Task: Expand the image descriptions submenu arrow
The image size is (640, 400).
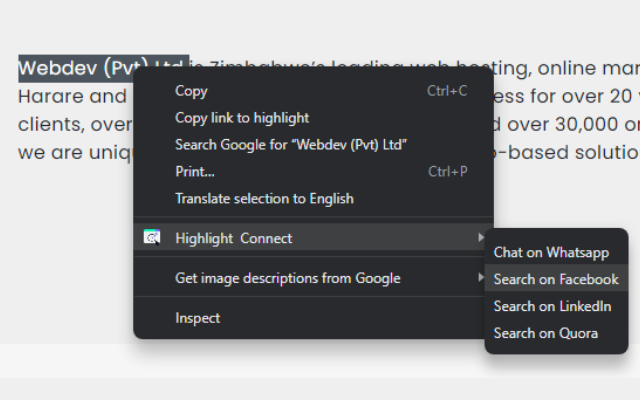Action: 481,278
